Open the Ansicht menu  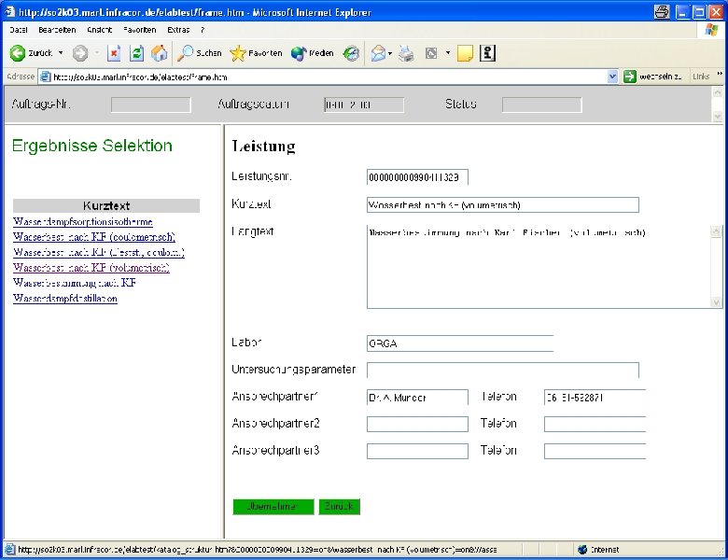pos(99,30)
